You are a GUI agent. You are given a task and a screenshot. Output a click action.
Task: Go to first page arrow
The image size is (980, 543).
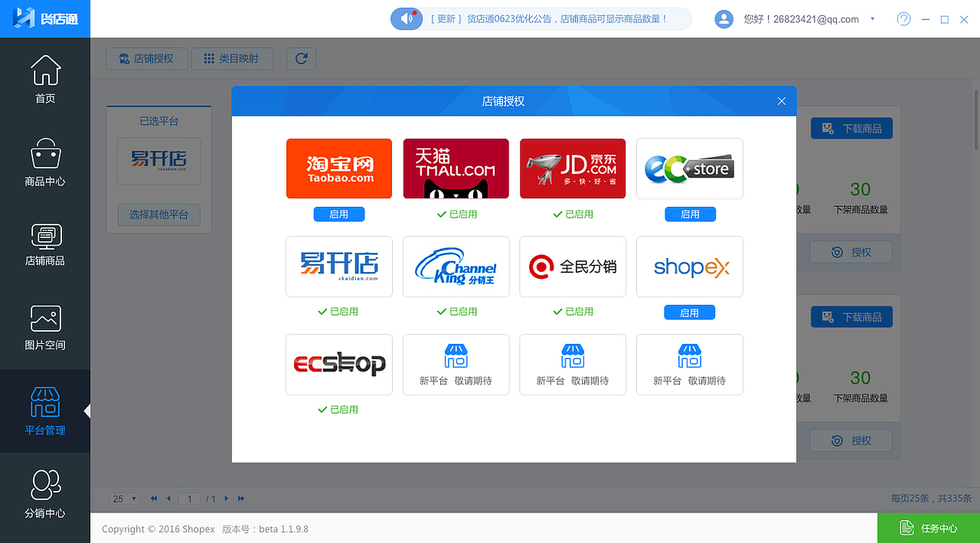(154, 499)
